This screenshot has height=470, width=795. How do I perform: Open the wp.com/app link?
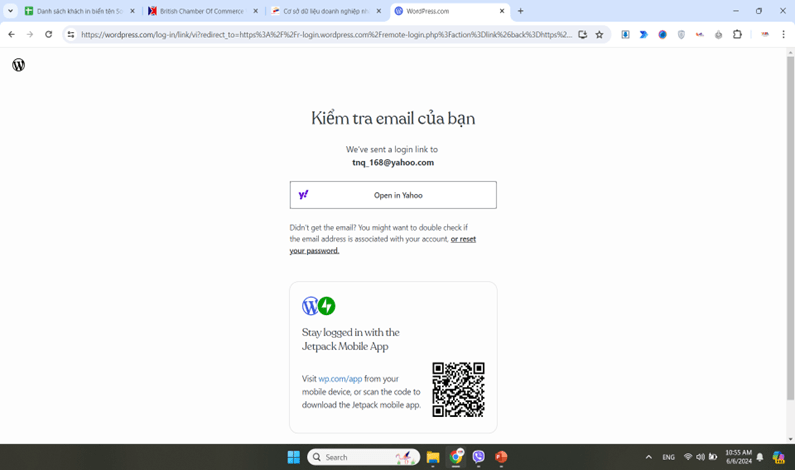tap(340, 379)
